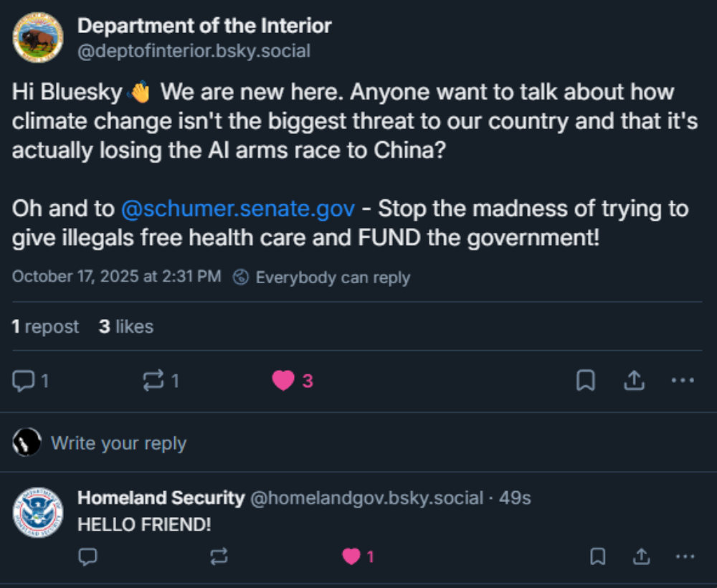
Task: Open Everybody can reply settings
Action: [321, 277]
